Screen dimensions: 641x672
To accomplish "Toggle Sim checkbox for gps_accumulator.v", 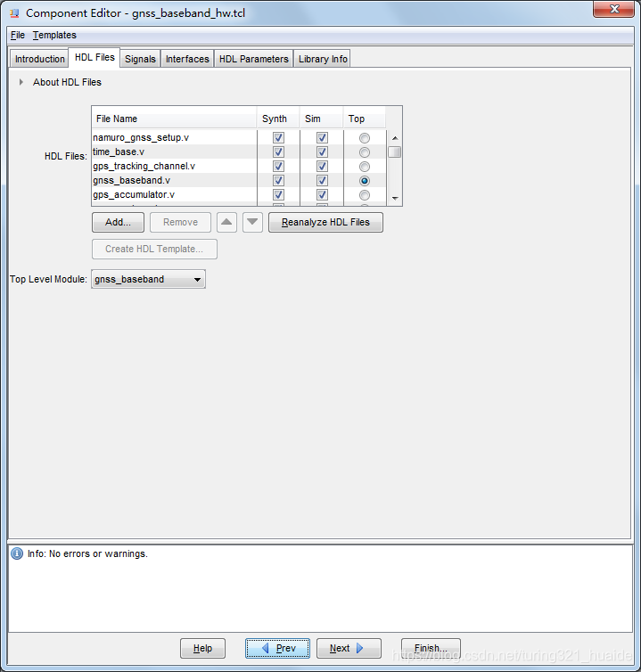I will click(322, 195).
